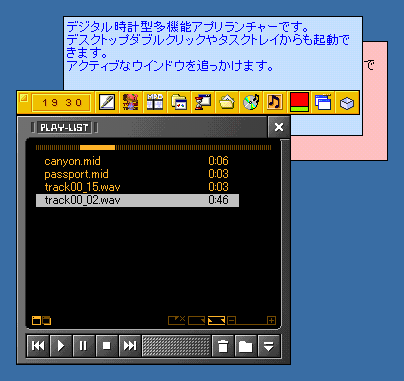Click the red and green meter icon
Screen dimensions: 404x381
299,102
